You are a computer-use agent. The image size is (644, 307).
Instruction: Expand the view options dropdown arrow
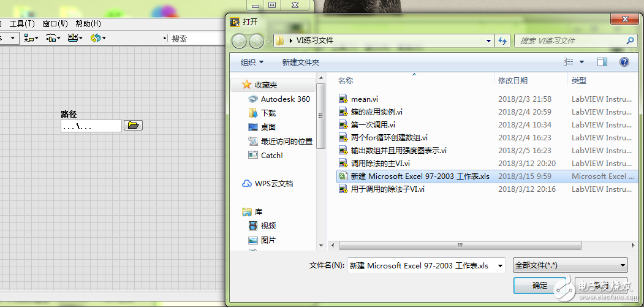(581, 62)
